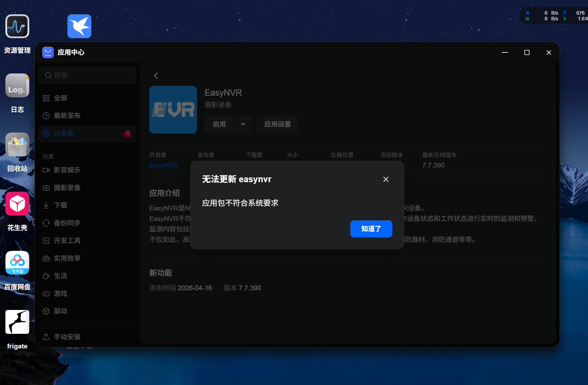Launch frigate desktop app
Image resolution: width=588 pixels, height=385 pixels.
coord(17,322)
